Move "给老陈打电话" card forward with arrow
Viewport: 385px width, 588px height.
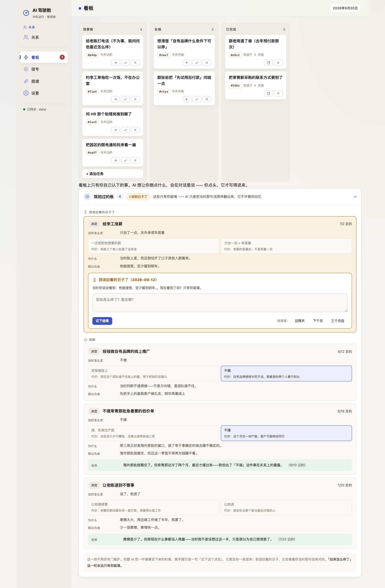coord(116,63)
